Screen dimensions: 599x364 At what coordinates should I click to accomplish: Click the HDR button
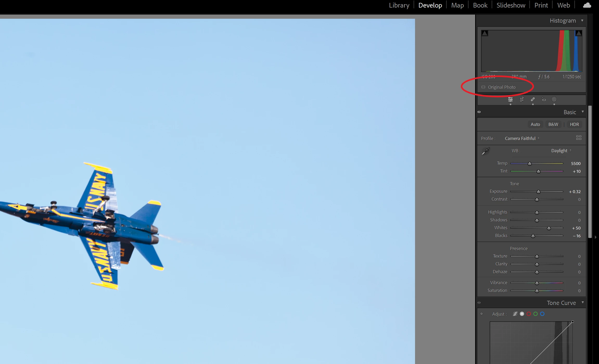click(574, 124)
